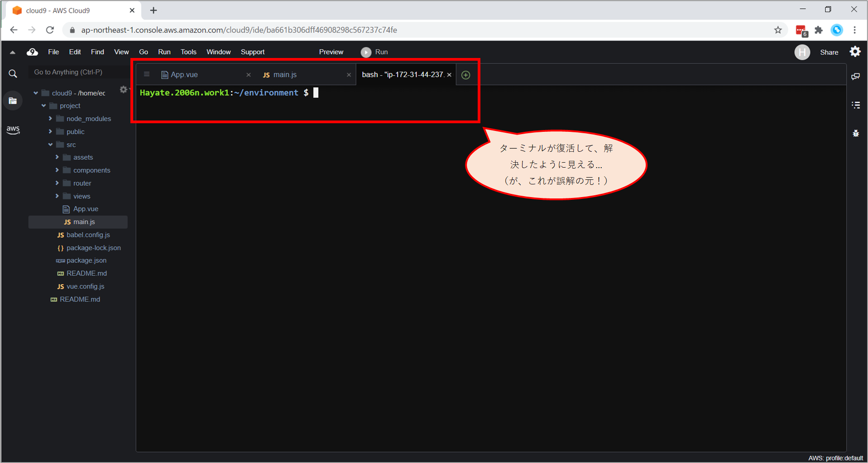
Task: Open the Go menu
Action: click(144, 52)
